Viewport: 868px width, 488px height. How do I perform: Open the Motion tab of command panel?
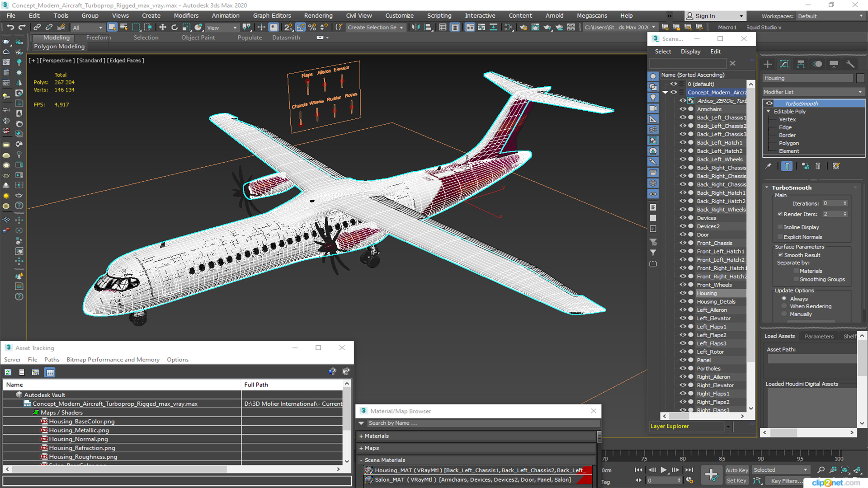pyautogui.click(x=817, y=64)
